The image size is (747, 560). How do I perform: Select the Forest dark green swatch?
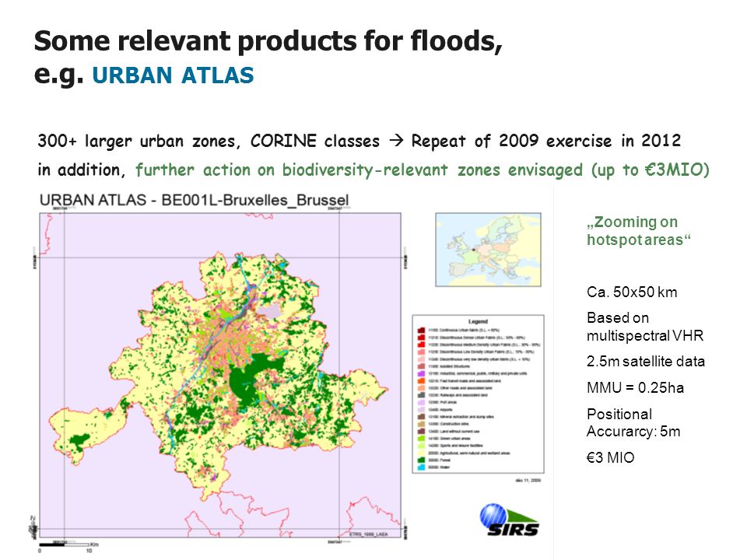(x=421, y=460)
